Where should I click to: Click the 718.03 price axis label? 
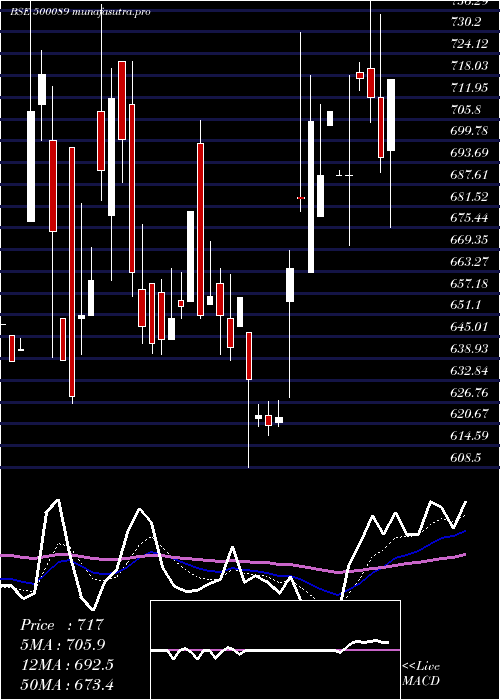coord(469,66)
